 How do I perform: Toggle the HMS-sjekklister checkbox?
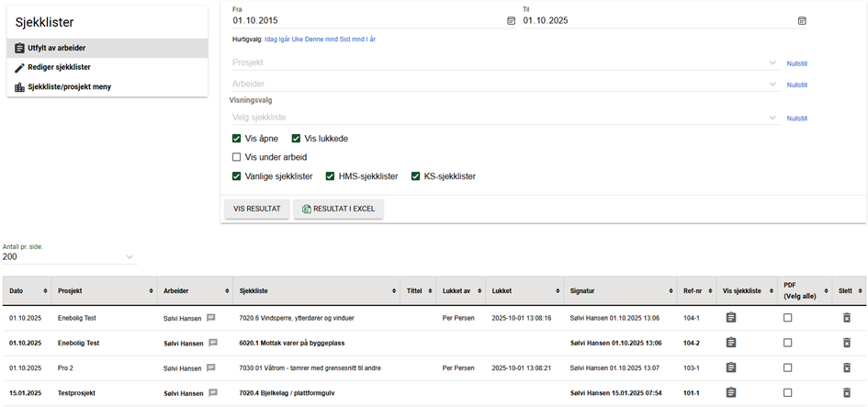pos(331,176)
